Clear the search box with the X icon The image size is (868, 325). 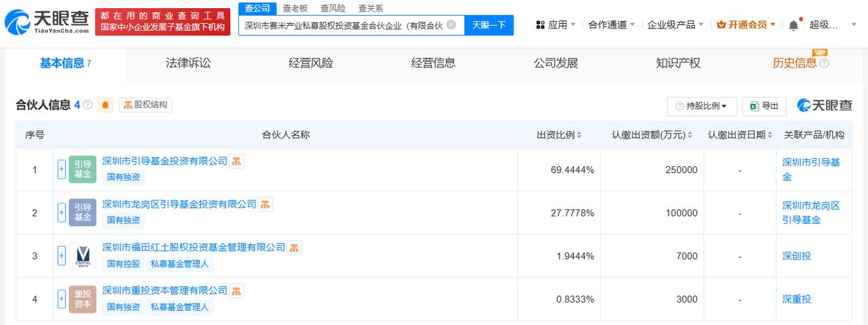click(451, 25)
